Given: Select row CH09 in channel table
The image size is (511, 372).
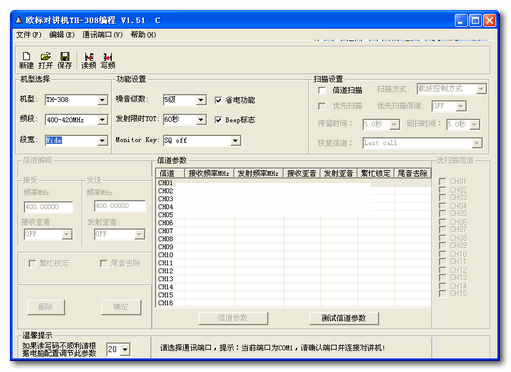Looking at the screenshot, I should [x=293, y=247].
